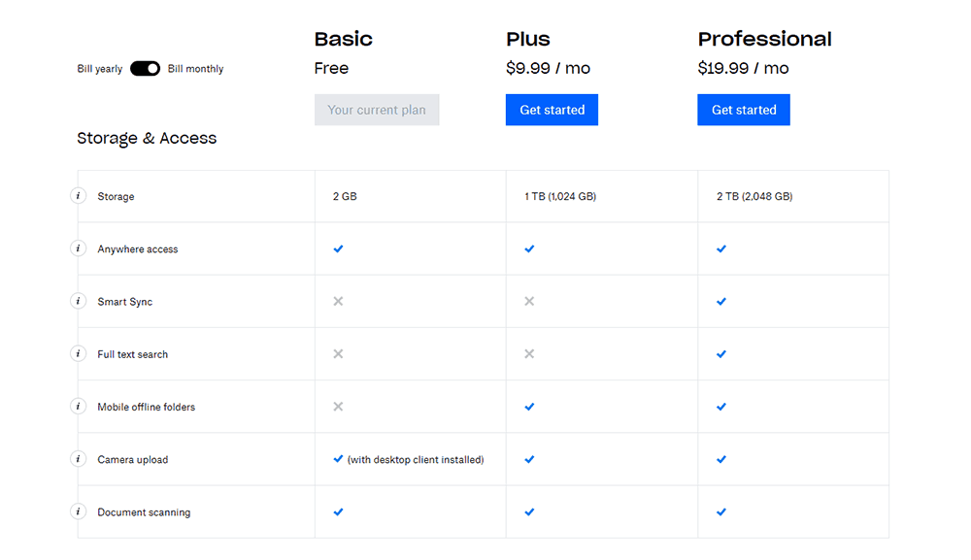Open the info icon beside Full text search
971x560 pixels.
pos(78,354)
